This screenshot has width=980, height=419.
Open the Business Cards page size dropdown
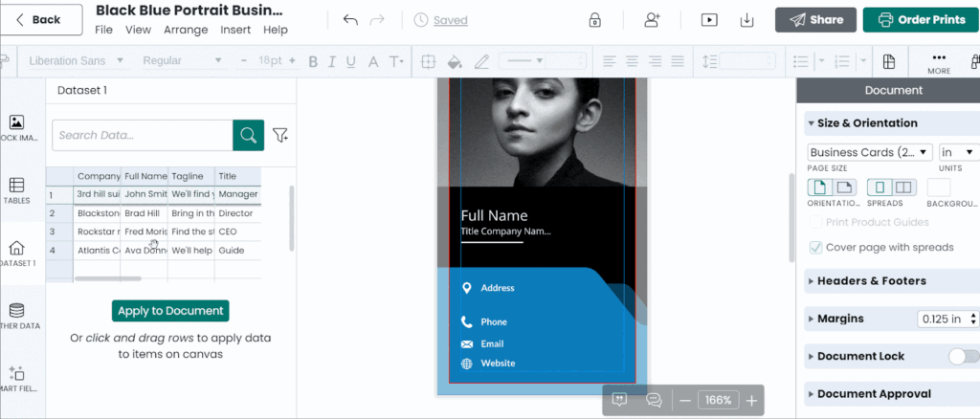pyautogui.click(x=869, y=152)
